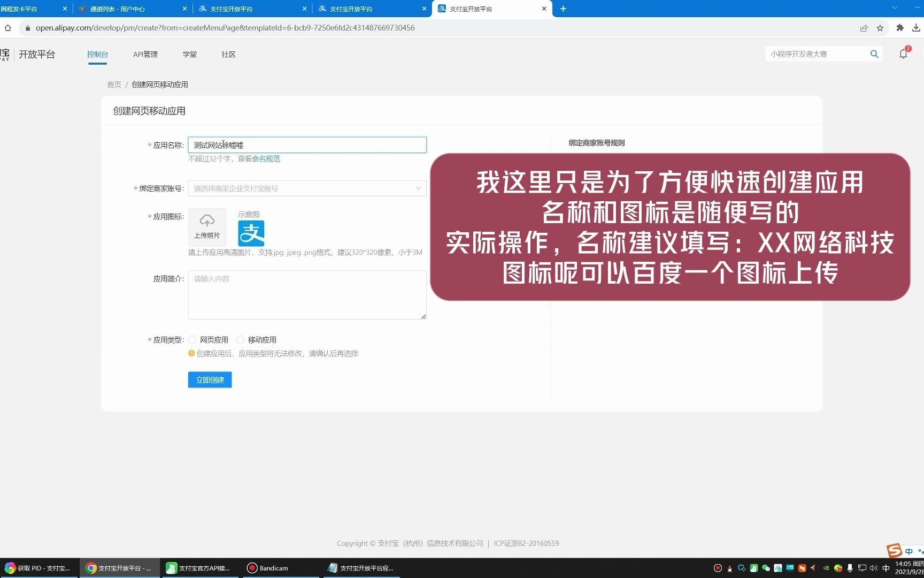Click the site lock icon

pyautogui.click(x=28, y=28)
